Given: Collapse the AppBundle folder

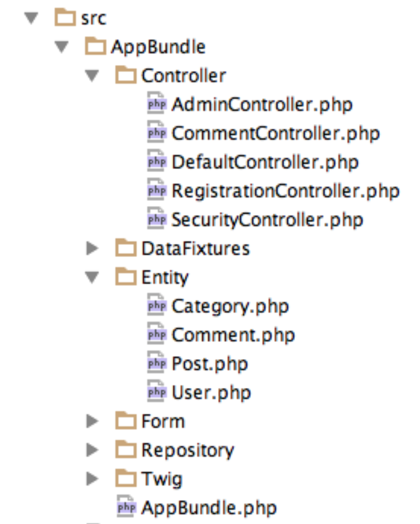Looking at the screenshot, I should (62, 47).
